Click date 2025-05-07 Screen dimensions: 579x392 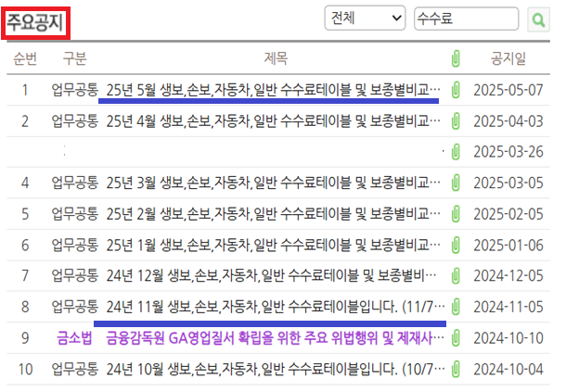tap(508, 90)
